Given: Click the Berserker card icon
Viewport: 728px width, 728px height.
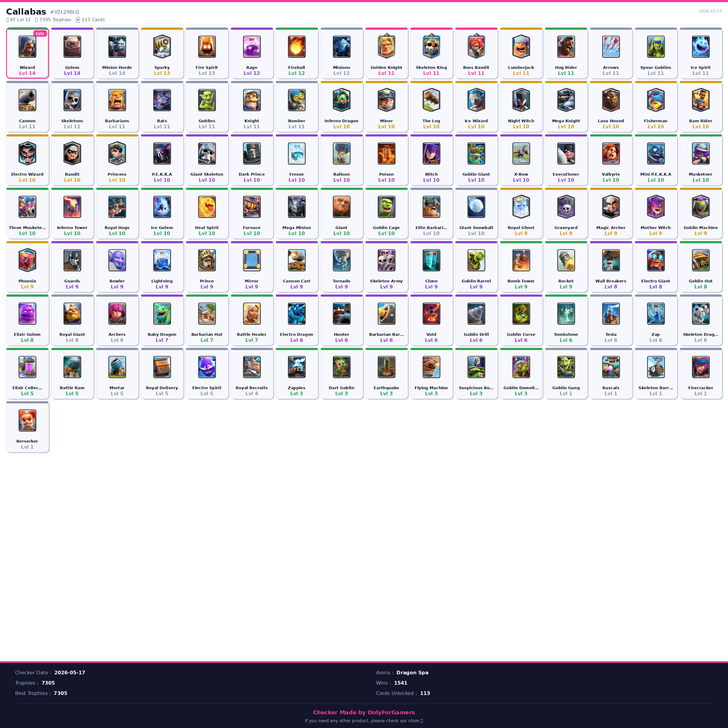Looking at the screenshot, I should point(27,420).
